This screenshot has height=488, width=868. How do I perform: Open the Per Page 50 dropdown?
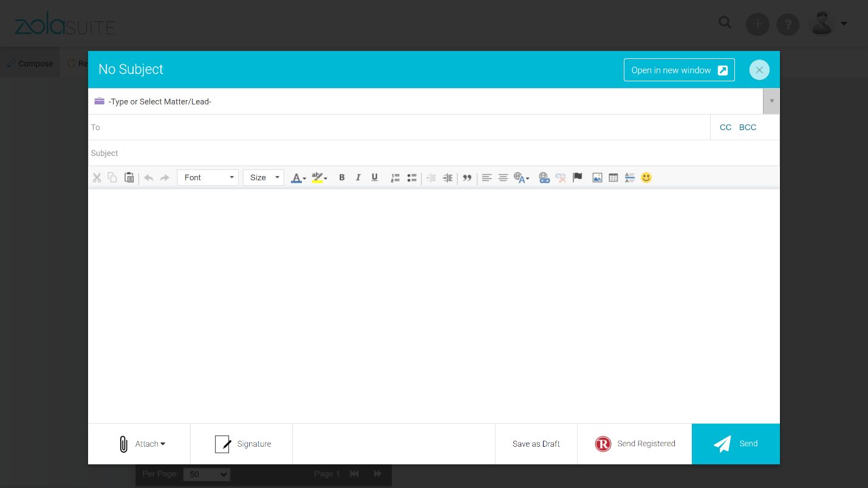pos(207,474)
